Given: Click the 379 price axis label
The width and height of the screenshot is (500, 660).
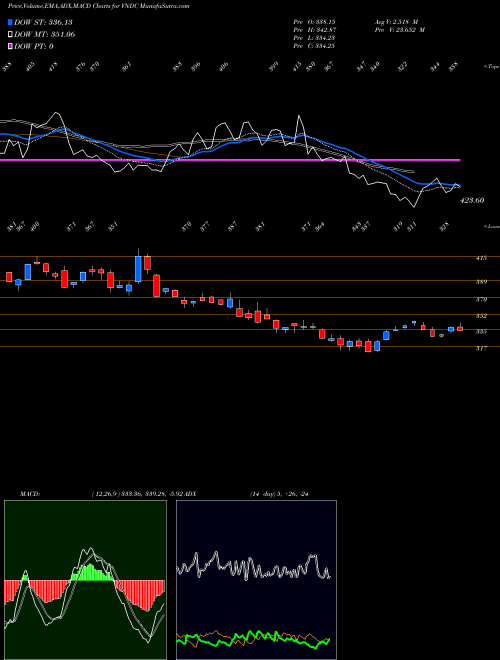Looking at the screenshot, I should tap(481, 299).
